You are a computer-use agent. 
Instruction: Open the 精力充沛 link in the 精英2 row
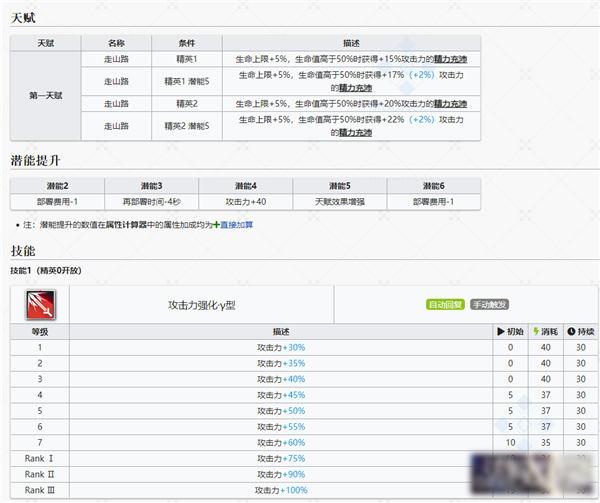[x=450, y=104]
